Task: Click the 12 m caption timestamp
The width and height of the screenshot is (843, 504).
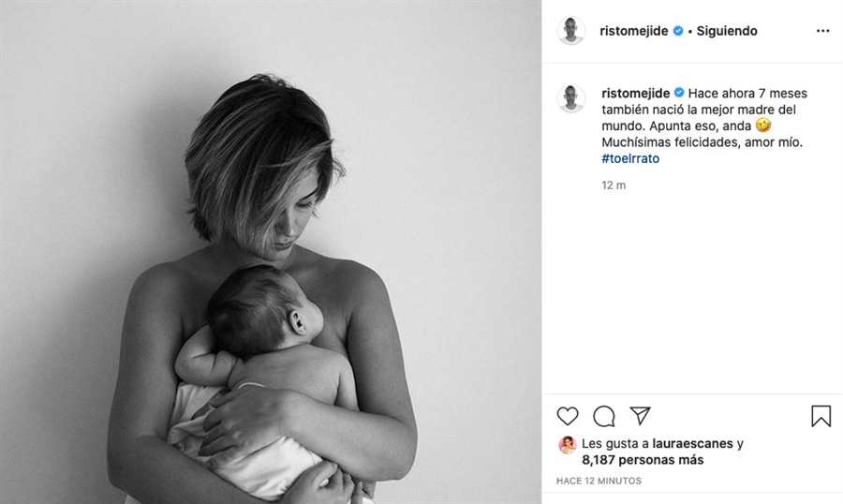Action: click(x=614, y=185)
